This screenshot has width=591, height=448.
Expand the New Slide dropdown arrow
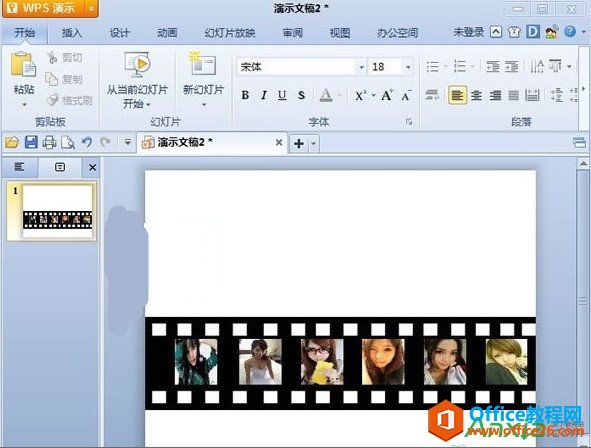[x=204, y=104]
